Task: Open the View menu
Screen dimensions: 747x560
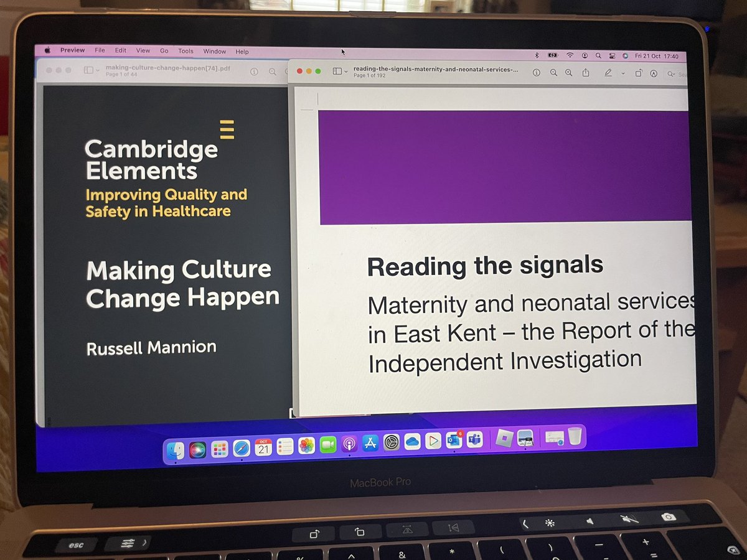Action: (143, 51)
